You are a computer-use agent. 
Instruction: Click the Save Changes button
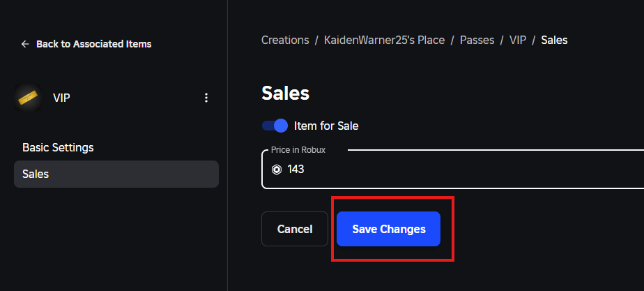388,229
